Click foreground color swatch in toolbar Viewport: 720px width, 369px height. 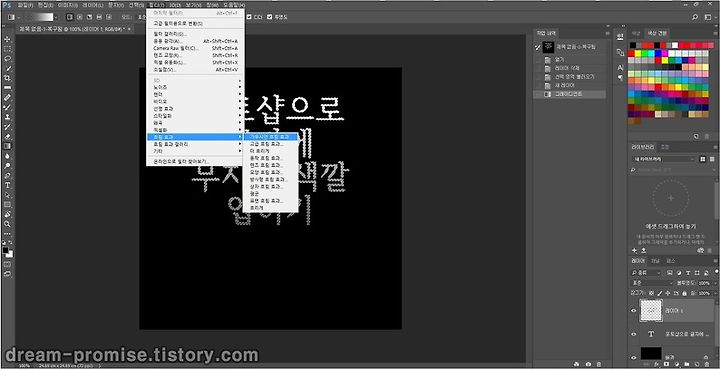pos(6,250)
